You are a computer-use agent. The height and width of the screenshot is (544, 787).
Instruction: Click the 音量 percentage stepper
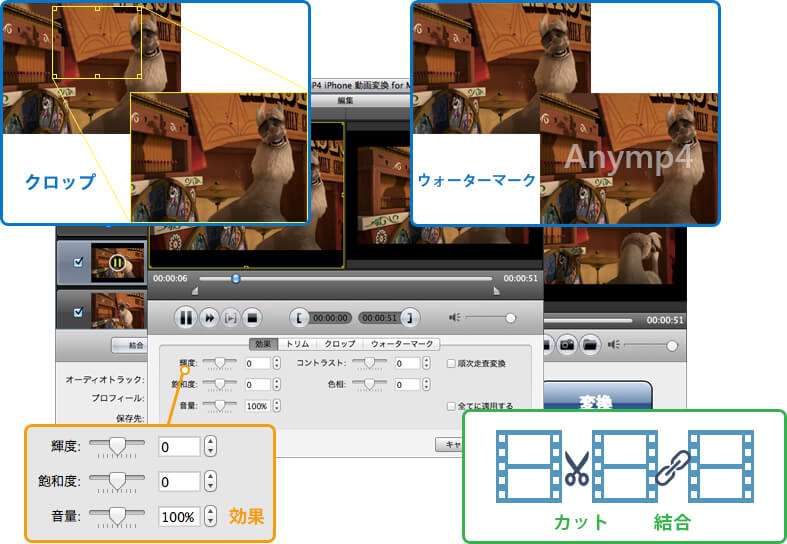(277, 405)
